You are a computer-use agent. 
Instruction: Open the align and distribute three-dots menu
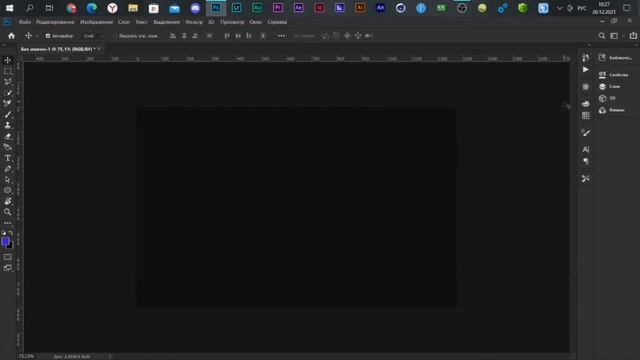tap(281, 36)
